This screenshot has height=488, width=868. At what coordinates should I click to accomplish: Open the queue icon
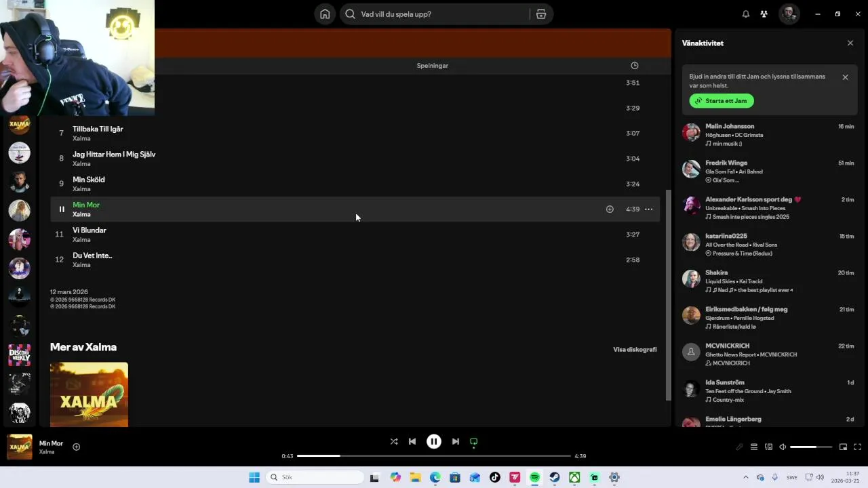[x=754, y=447]
